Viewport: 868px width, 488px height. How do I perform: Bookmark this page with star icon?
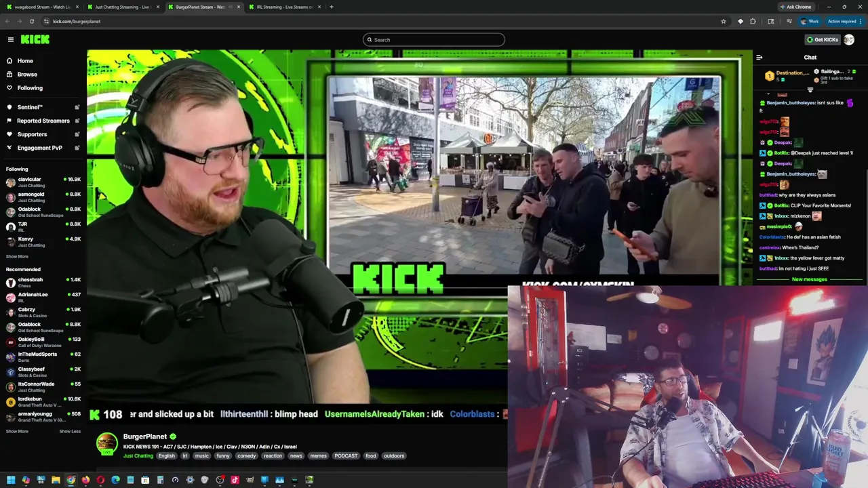pyautogui.click(x=724, y=21)
